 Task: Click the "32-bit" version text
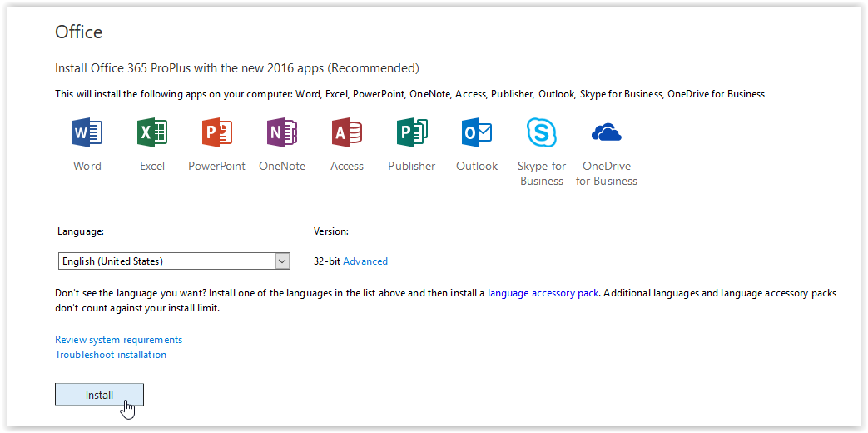click(327, 261)
